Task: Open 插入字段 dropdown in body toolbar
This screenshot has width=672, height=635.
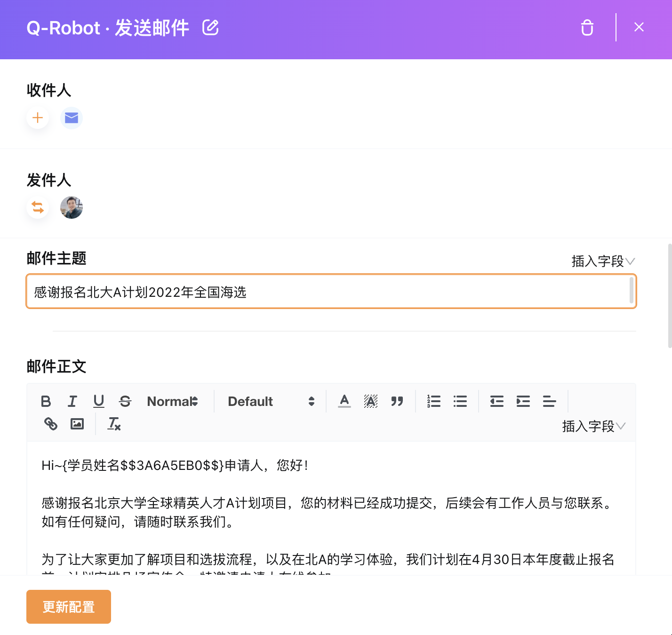Action: click(x=594, y=426)
